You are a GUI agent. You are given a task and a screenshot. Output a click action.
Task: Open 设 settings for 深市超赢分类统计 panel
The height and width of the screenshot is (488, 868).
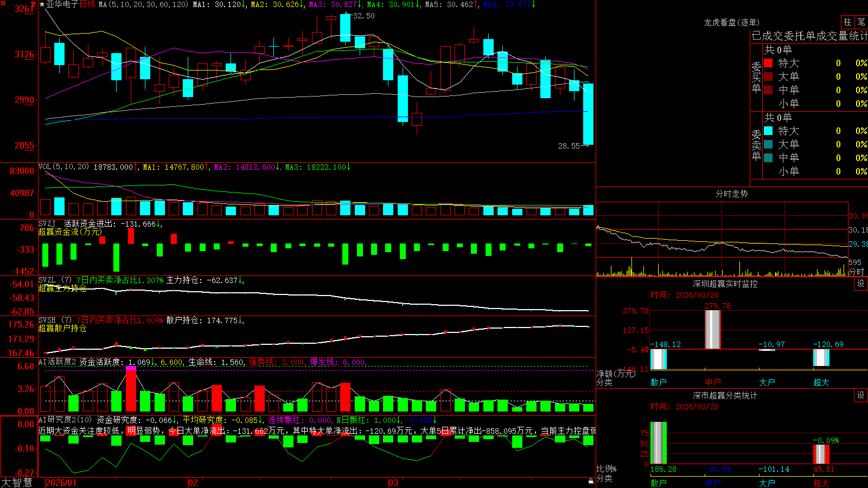tap(861, 395)
